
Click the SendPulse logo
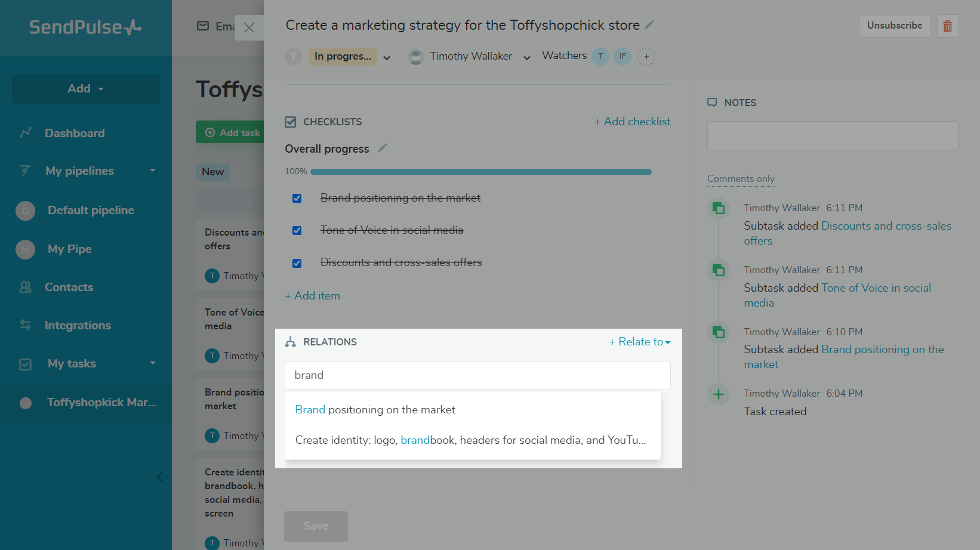point(85,27)
